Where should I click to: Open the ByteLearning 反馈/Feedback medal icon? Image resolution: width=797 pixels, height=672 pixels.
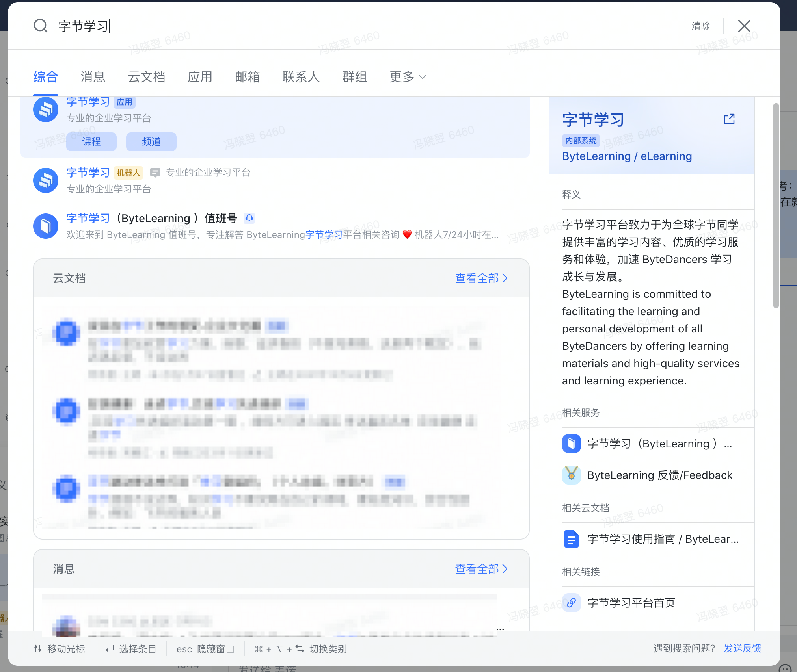(x=572, y=475)
